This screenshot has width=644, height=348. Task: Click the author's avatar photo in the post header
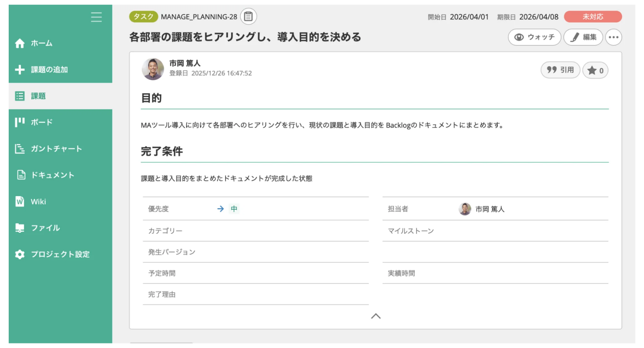pos(153,69)
